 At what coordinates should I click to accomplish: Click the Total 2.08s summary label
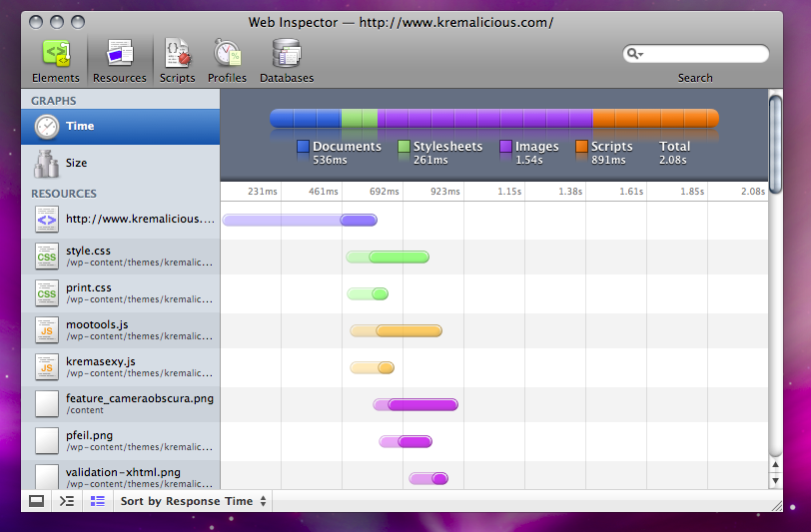[674, 153]
